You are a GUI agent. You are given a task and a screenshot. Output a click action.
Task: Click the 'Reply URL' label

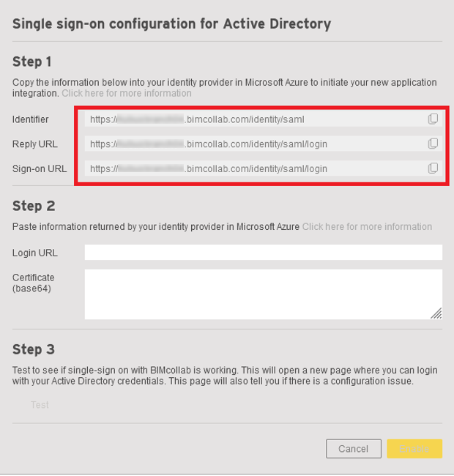(x=35, y=144)
